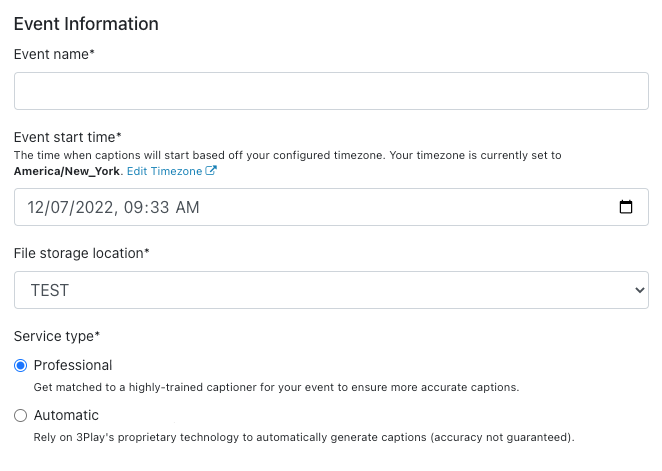The image size is (662, 471).
Task: Select the Professional service type radio button
Action: (x=21, y=366)
